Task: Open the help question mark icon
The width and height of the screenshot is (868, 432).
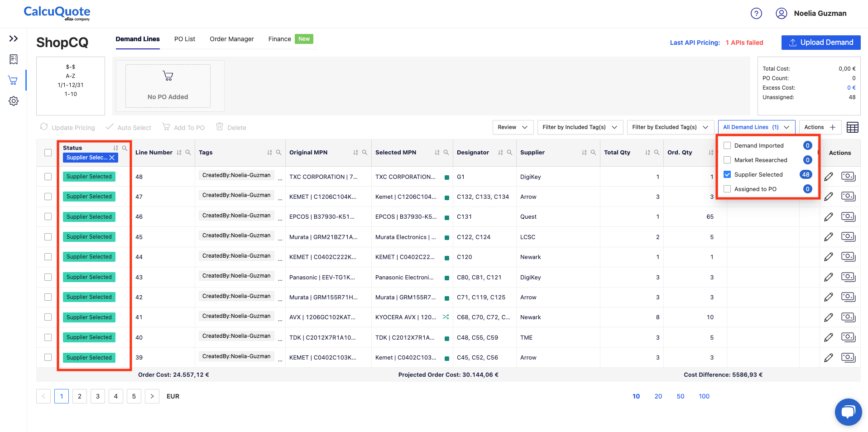Action: (x=756, y=14)
